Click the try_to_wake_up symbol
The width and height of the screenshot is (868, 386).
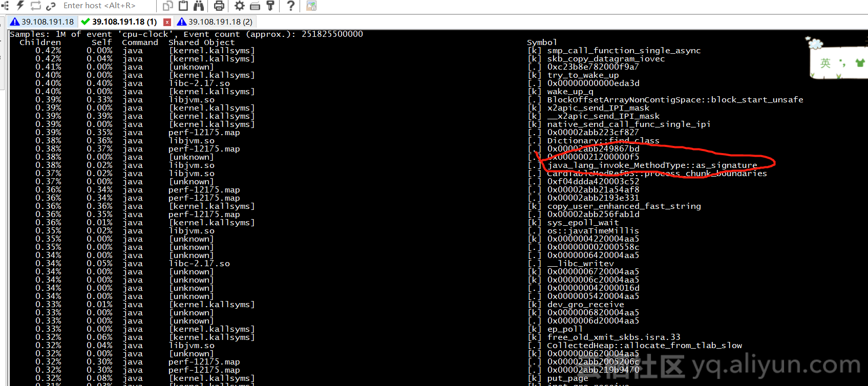[583, 75]
